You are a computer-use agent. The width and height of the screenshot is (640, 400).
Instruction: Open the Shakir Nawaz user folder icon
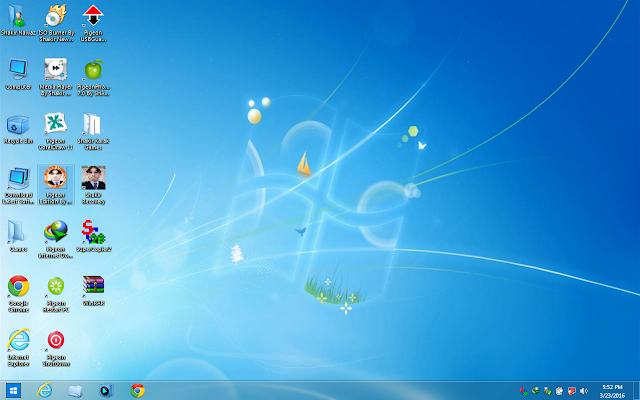[x=18, y=20]
